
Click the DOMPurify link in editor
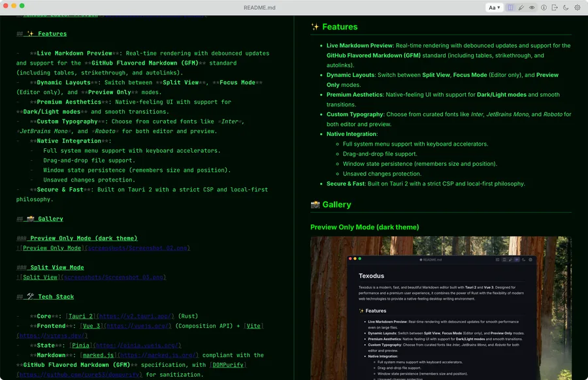coord(228,364)
